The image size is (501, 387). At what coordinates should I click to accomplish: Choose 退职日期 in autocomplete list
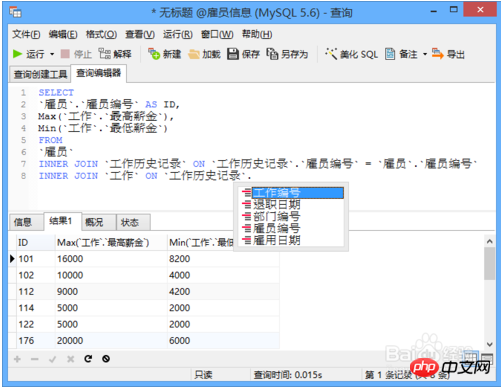click(x=292, y=204)
